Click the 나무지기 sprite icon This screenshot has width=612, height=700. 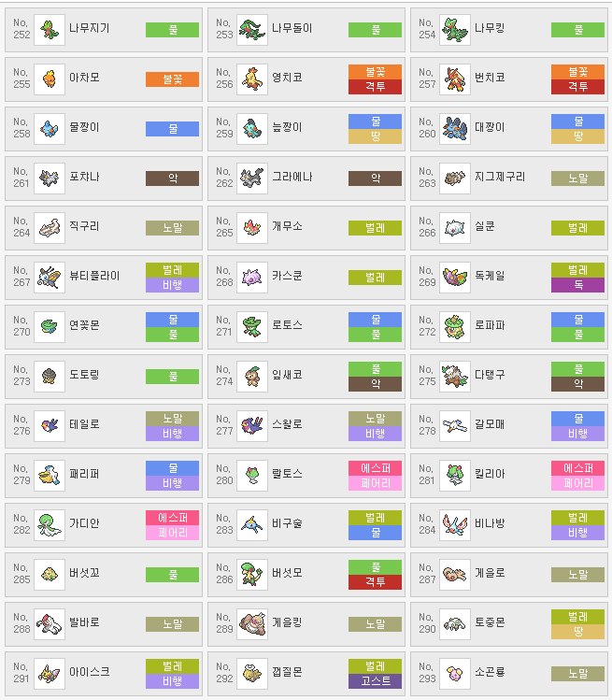point(50,30)
